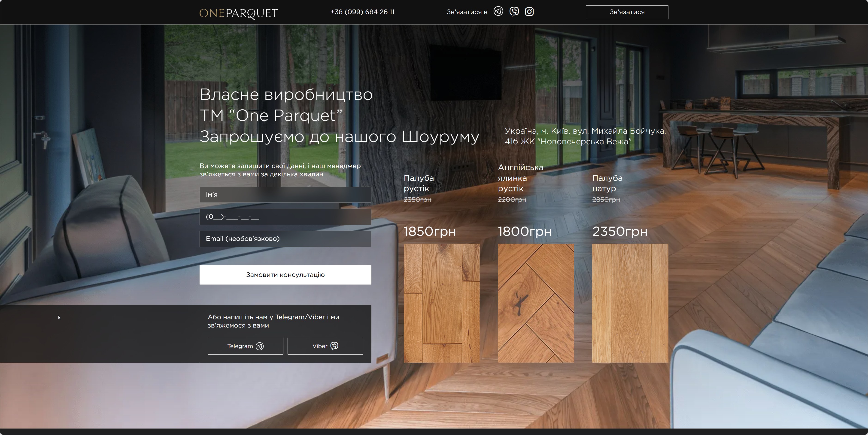Focus the Ім'я input field
Screen dimensions: 868x435
click(285, 195)
